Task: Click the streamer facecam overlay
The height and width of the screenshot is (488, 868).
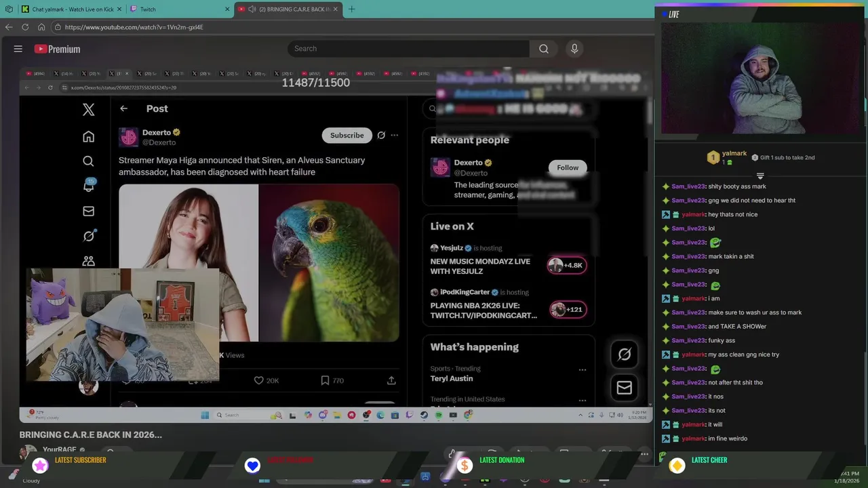Action: [x=123, y=324]
